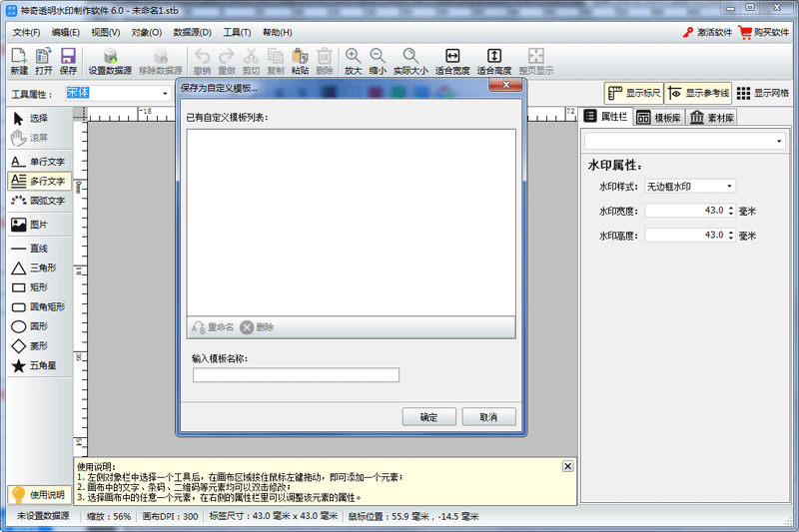Click 画布DPI：300 in the status bar
This screenshot has height=532, width=799.
pyautogui.click(x=170, y=516)
